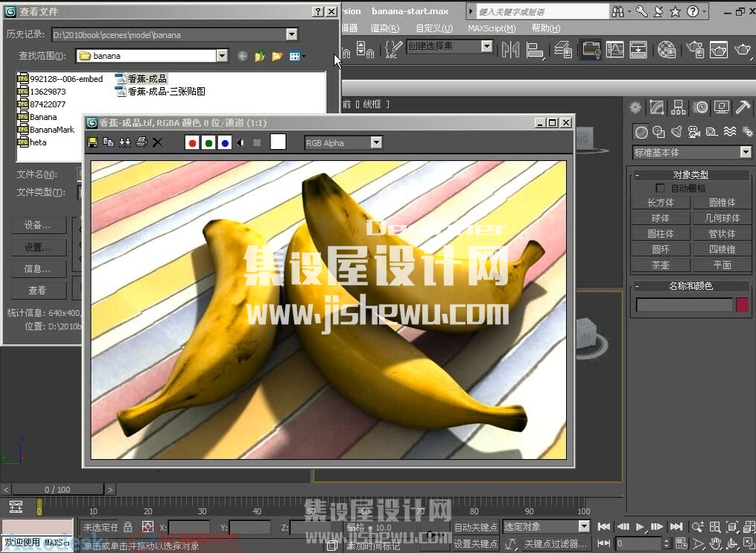Collapse the 对象类型 rollout
The width and height of the screenshot is (756, 553).
point(638,174)
